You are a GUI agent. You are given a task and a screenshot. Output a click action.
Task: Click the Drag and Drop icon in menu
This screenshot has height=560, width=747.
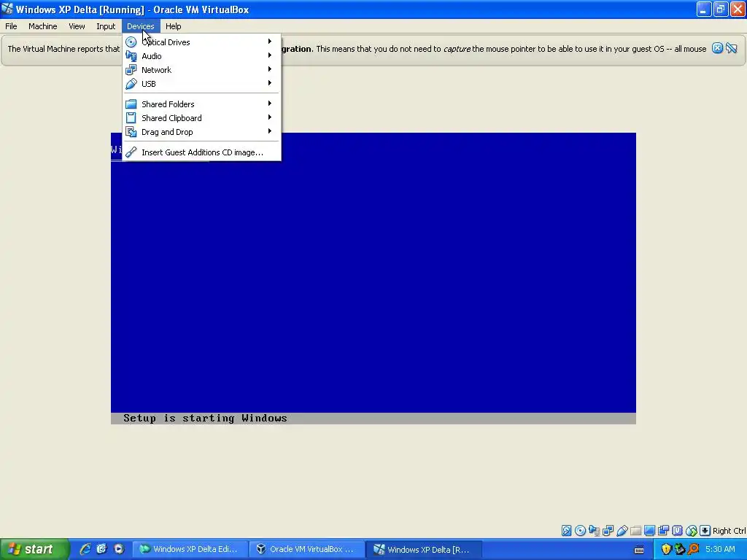pos(131,132)
